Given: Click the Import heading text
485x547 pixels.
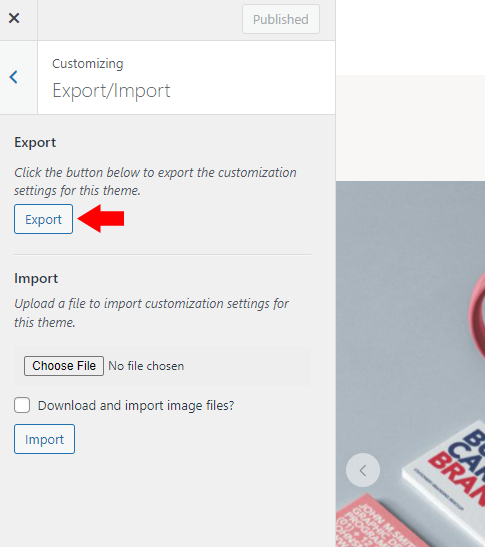Looking at the screenshot, I should 36,278.
